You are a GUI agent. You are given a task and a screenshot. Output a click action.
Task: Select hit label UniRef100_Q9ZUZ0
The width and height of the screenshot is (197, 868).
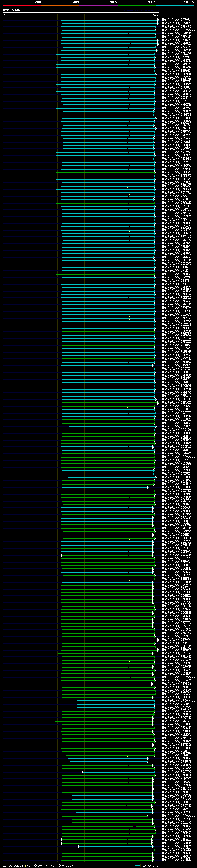pos(177,474)
